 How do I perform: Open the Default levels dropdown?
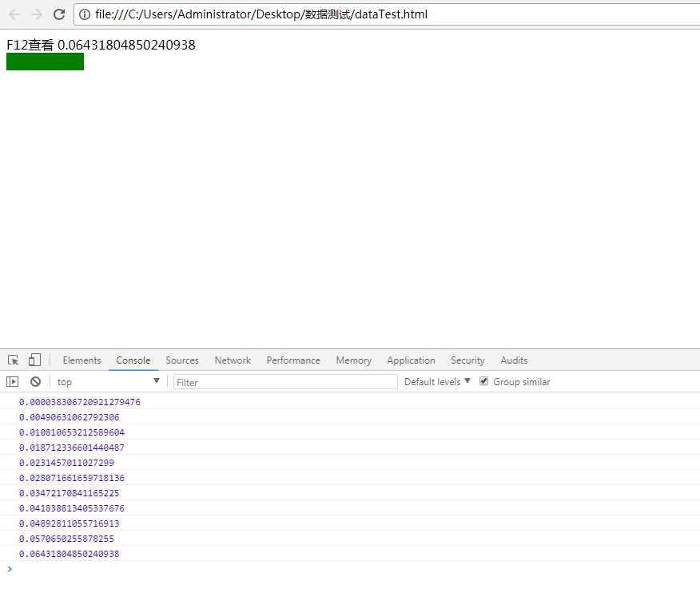[x=437, y=382]
